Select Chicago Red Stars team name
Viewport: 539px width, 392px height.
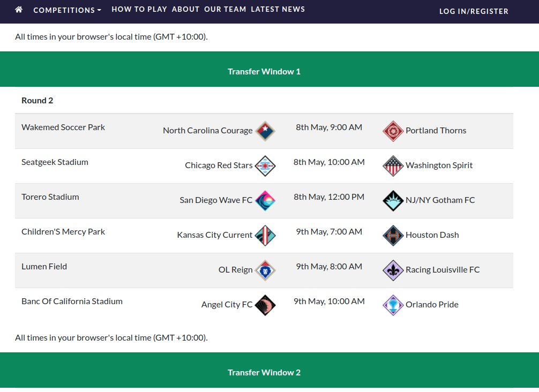(219, 165)
